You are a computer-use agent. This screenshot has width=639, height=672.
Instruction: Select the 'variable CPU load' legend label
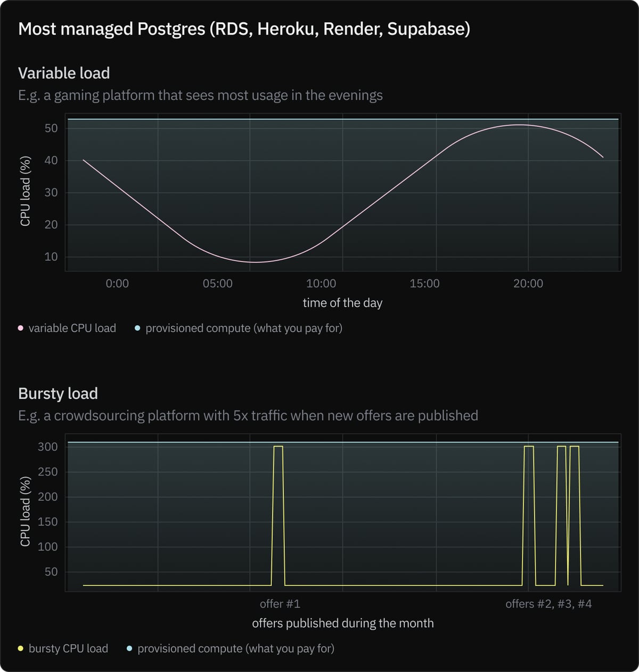click(x=72, y=329)
